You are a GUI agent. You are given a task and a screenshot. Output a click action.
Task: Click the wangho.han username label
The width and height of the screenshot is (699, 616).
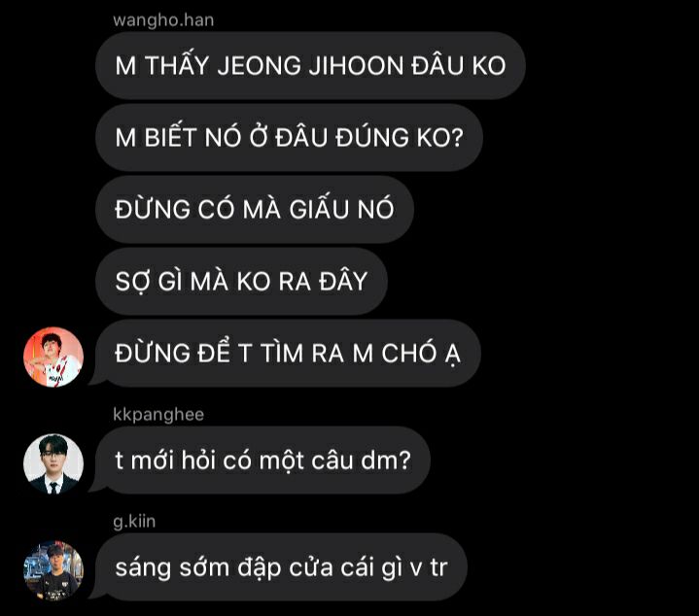[163, 20]
